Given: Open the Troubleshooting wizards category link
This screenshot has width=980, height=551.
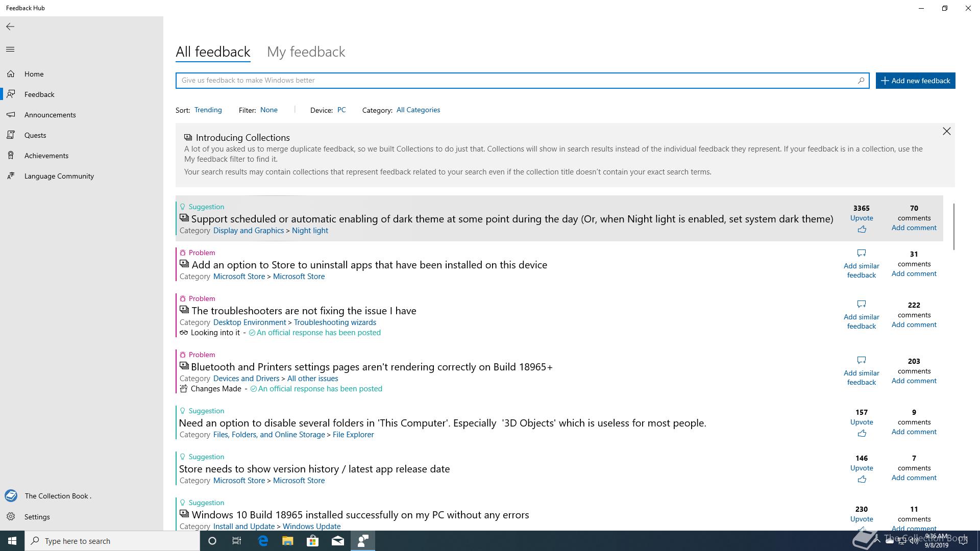Looking at the screenshot, I should (x=335, y=322).
